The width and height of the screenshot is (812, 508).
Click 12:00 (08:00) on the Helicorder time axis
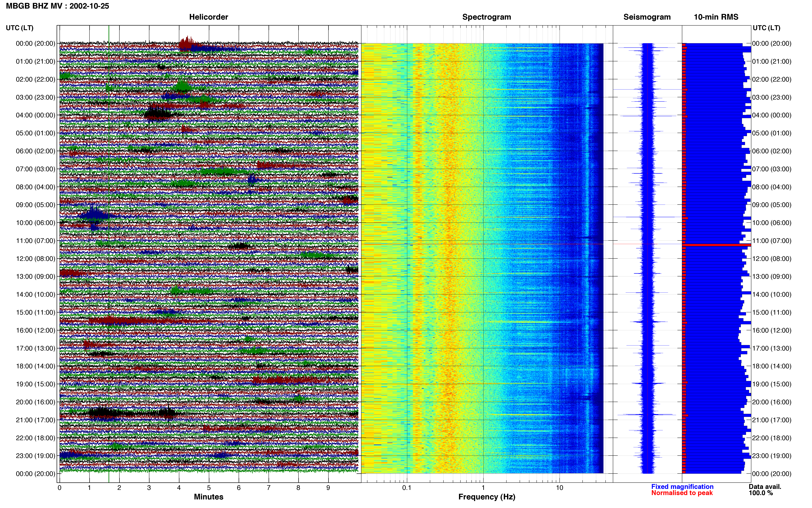(36, 259)
